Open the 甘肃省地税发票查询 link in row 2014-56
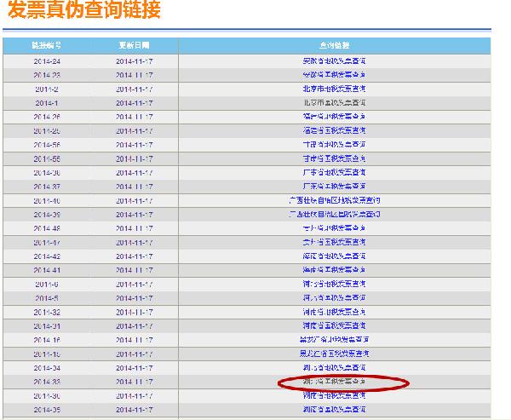 pos(334,145)
